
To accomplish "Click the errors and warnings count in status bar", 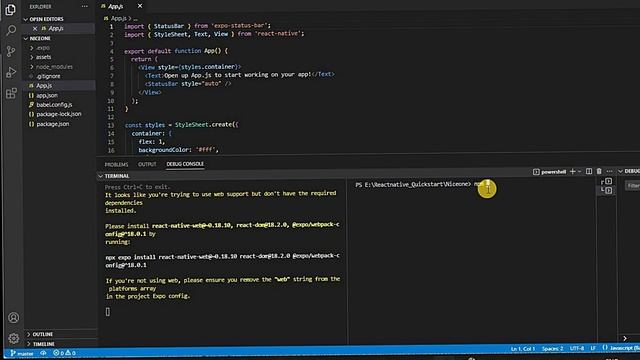I will click(x=64, y=353).
